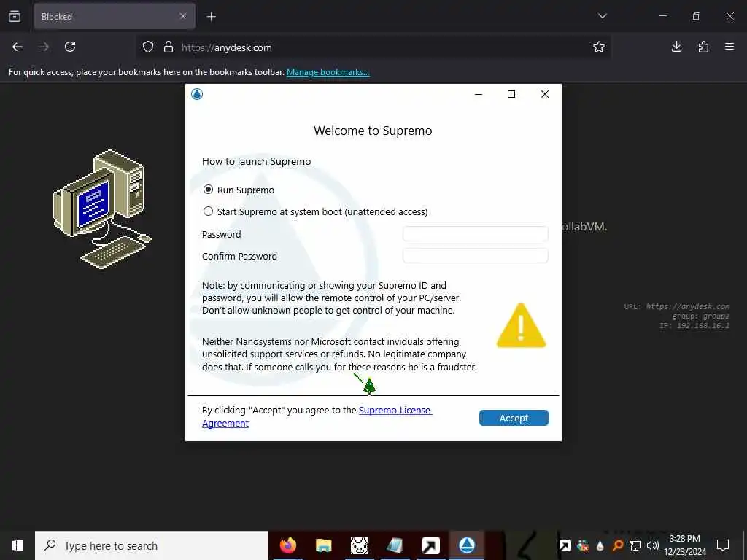Open the notepad-style taskbar app
The width and height of the screenshot is (747, 560).
[395, 545]
